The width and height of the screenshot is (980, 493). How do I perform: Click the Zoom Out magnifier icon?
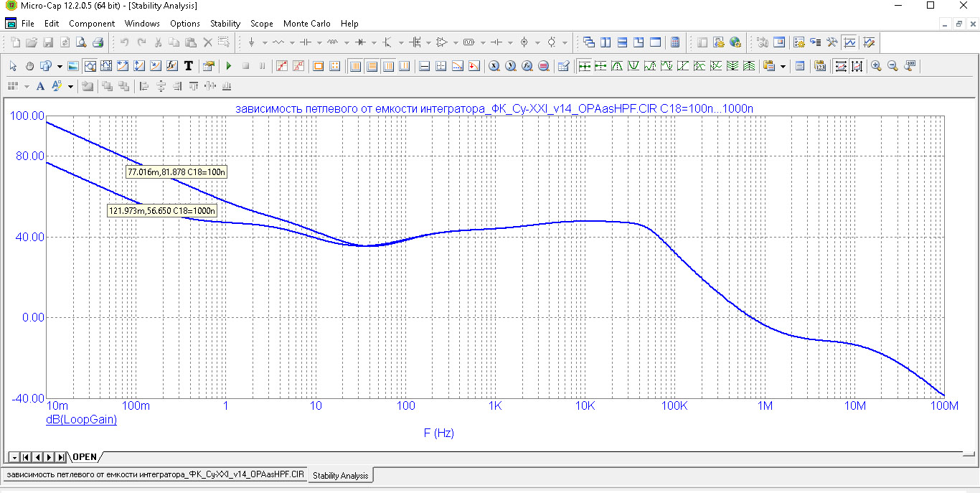pos(892,66)
